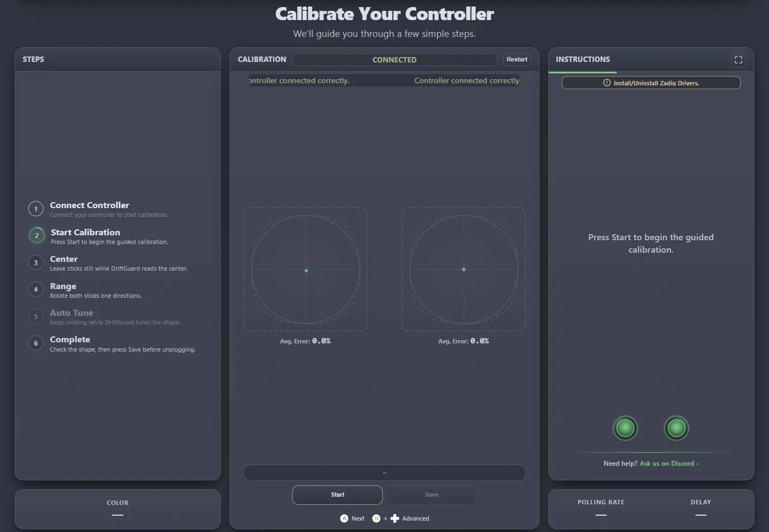Click 'Rotate both sticks one directions.' text
The height and width of the screenshot is (532, 769).
click(x=96, y=296)
